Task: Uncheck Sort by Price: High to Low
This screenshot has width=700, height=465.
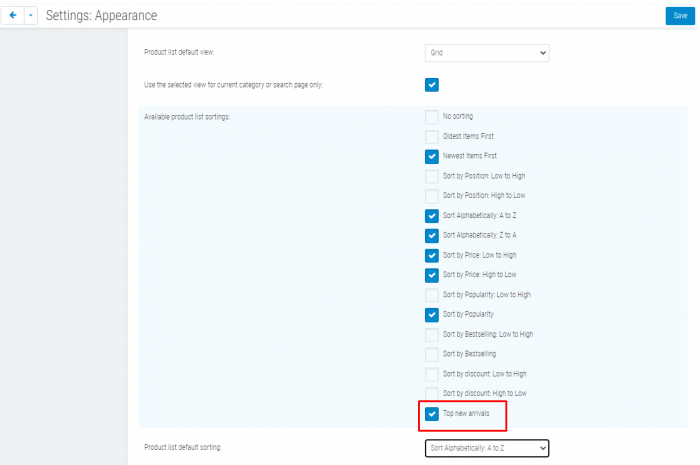Action: (432, 275)
